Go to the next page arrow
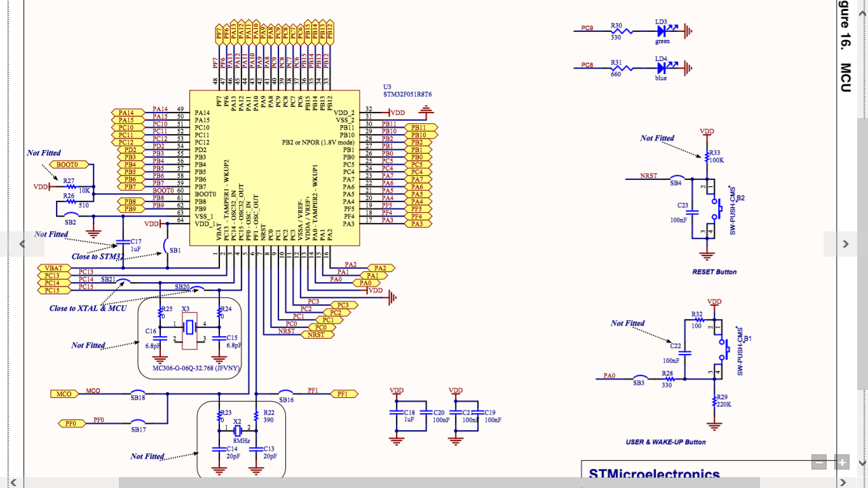Screen dimensions: 868x488 pyautogui.click(x=845, y=244)
